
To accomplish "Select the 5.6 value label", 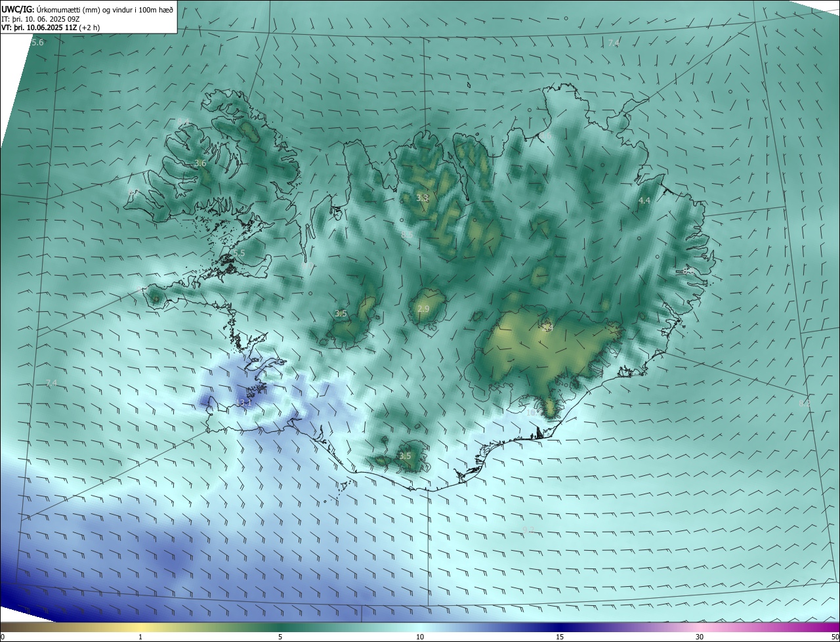I will 37,43.
